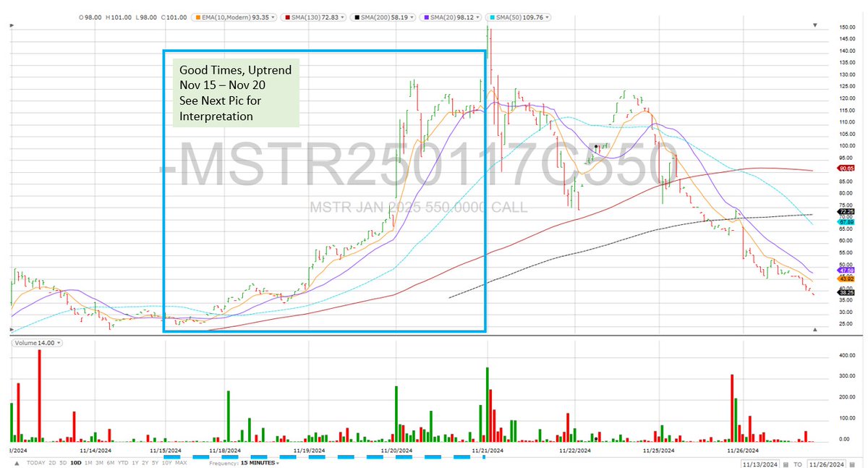Select the 2Y time range
This screenshot has height=468, width=868.
pyautogui.click(x=146, y=463)
